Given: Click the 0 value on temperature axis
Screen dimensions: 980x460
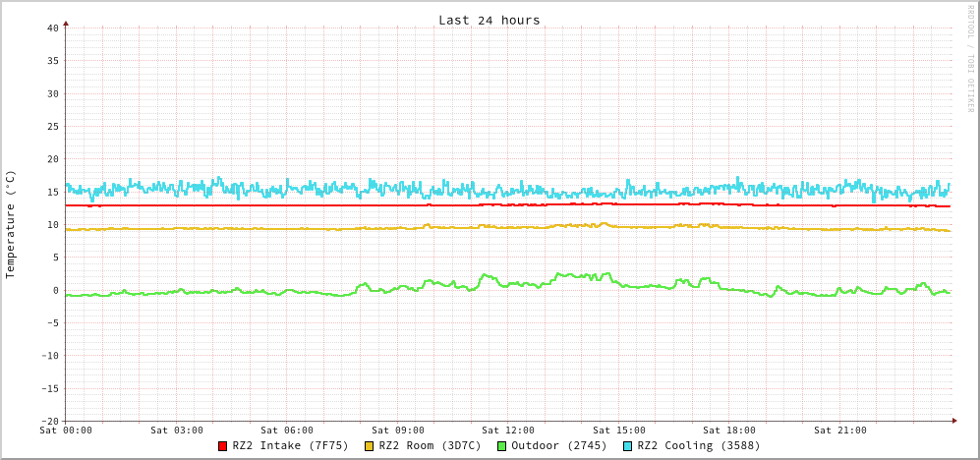Looking at the screenshot, I should click(55, 290).
